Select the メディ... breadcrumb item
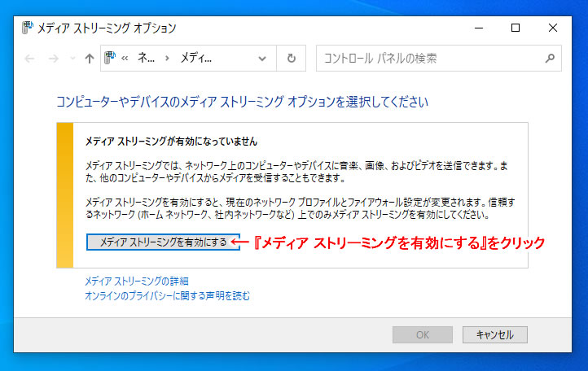The width and height of the screenshot is (588, 371). (x=195, y=59)
